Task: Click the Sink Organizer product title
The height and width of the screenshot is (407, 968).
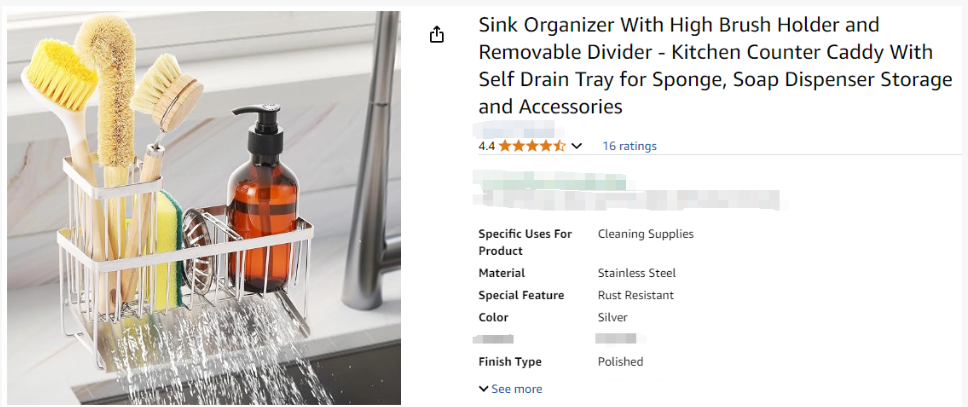Action: (714, 66)
